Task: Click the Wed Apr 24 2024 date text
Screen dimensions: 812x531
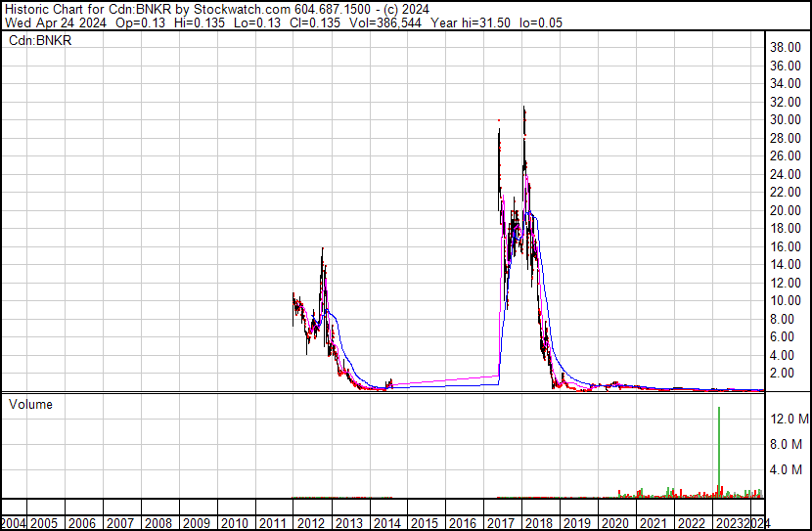Action: 55,22
